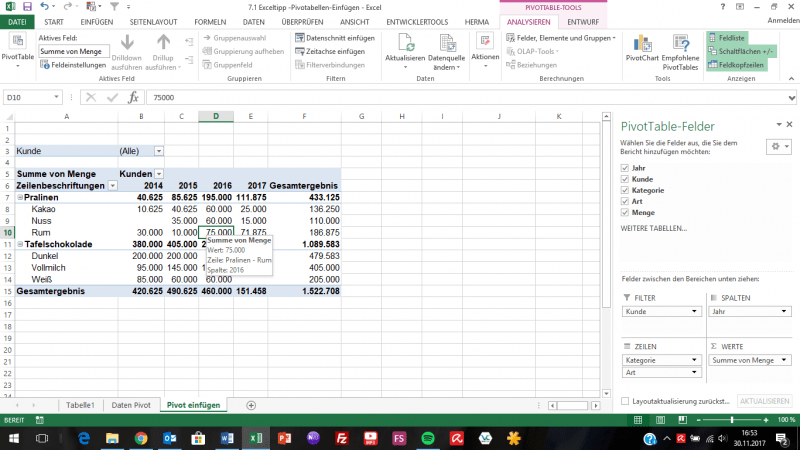Toggle Schaltflächen +/- buttons display
Viewport: 800px width, 450px height.
(x=740, y=51)
